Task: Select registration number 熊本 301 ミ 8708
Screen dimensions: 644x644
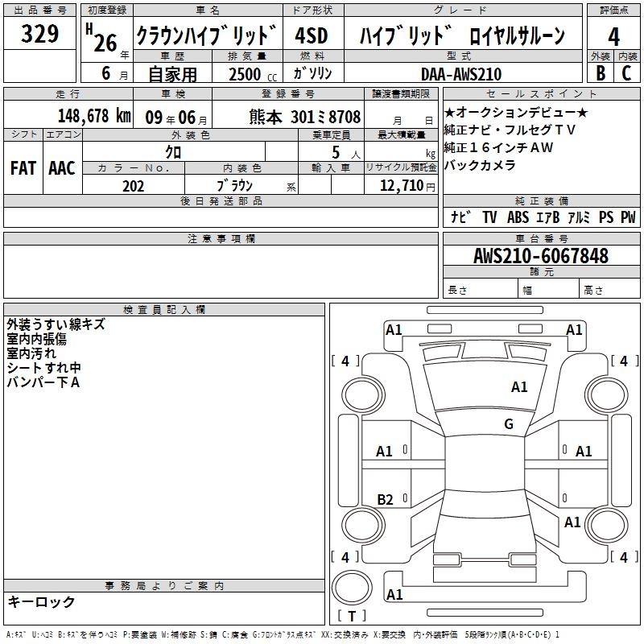Action: pos(305,117)
